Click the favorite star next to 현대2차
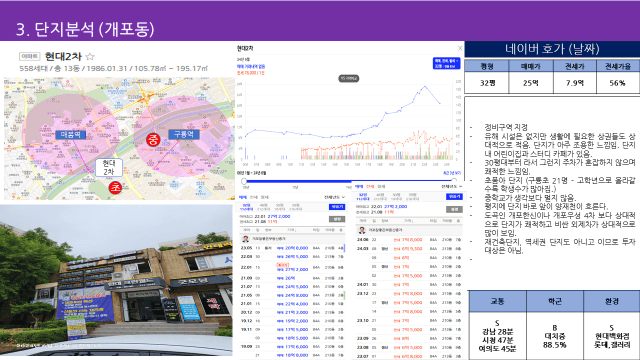The image size is (640, 360). pyautogui.click(x=90, y=56)
